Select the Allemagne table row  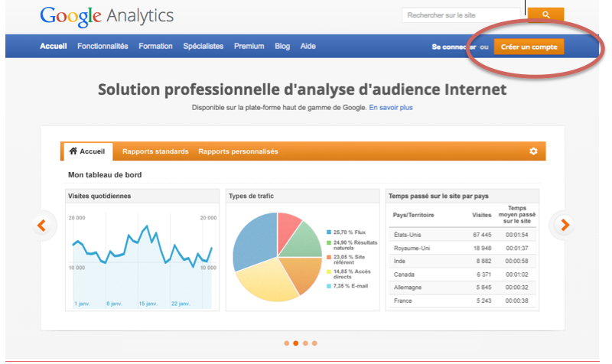[462, 287]
